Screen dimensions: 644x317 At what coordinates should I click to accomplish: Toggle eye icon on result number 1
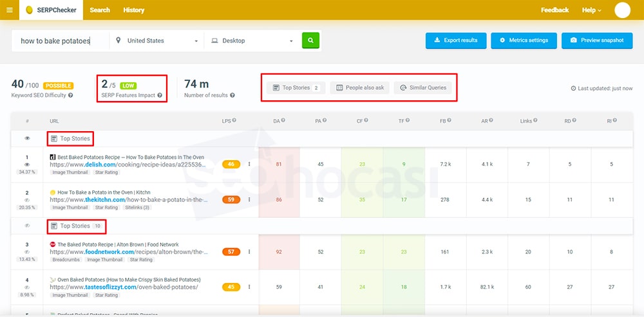(27, 165)
